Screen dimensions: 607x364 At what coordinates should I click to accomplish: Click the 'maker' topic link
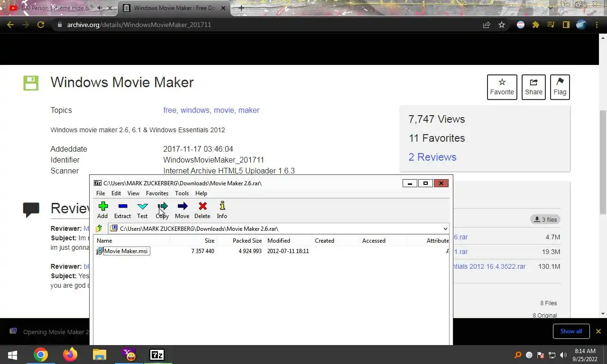[x=249, y=110]
